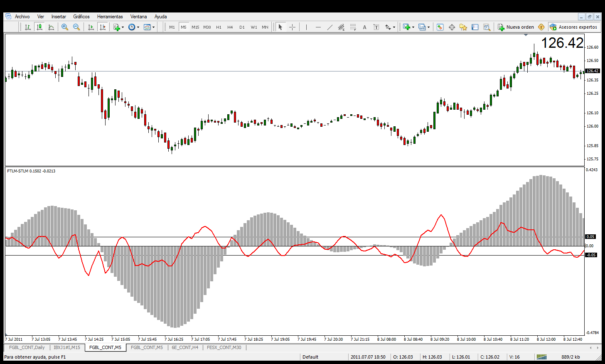605x364 pixels.
Task: Switch to line chart view icon
Action: [x=51, y=27]
